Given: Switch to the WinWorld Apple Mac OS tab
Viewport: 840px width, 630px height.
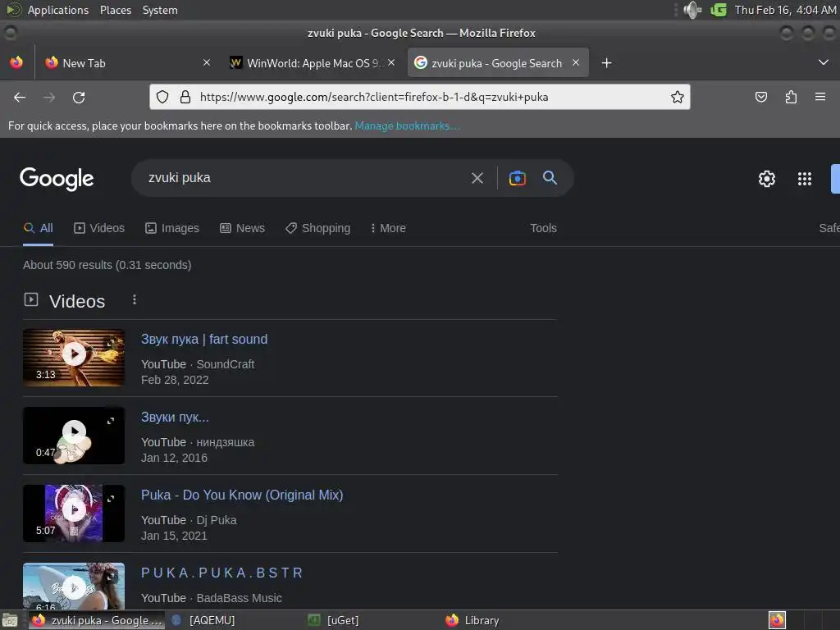Looking at the screenshot, I should [x=313, y=62].
